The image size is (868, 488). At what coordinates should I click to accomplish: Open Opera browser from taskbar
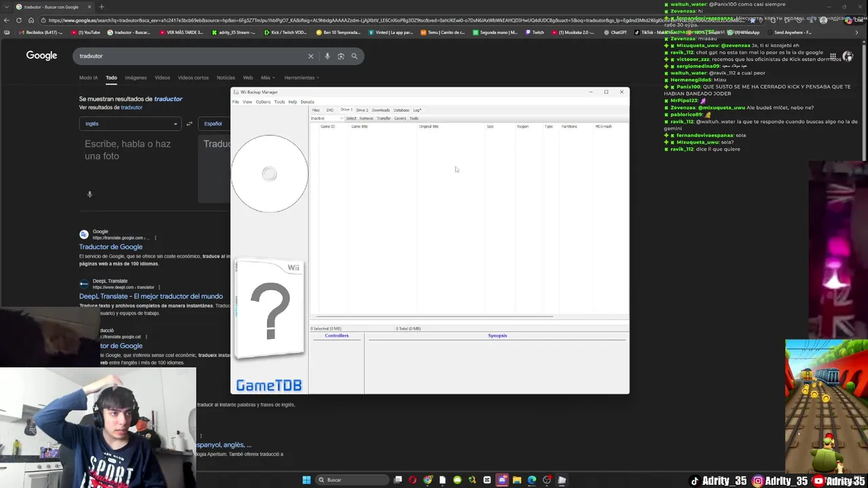(413, 480)
